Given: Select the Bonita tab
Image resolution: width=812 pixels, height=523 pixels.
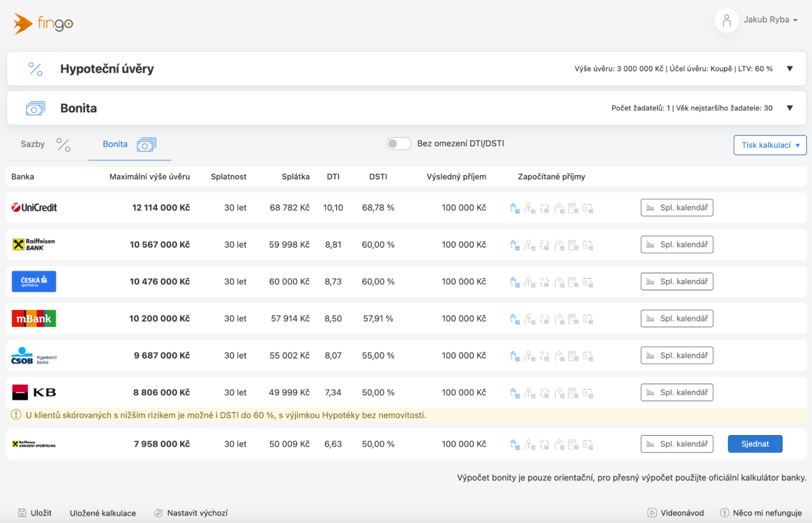Looking at the screenshot, I should (129, 144).
